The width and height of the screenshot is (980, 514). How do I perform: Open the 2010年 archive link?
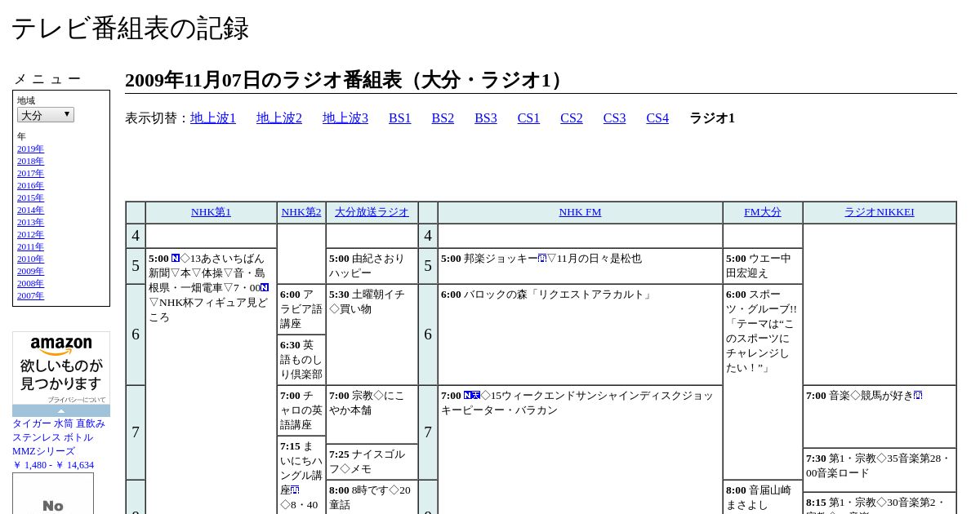[30, 259]
